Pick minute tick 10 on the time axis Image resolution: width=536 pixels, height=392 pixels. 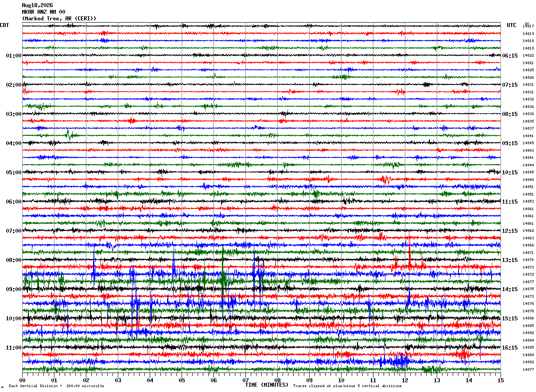341,380
